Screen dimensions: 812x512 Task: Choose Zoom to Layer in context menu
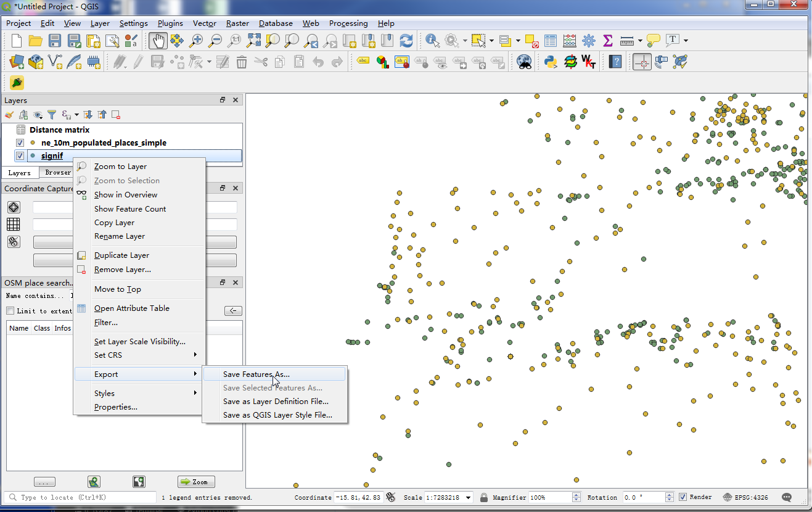click(x=139, y=166)
